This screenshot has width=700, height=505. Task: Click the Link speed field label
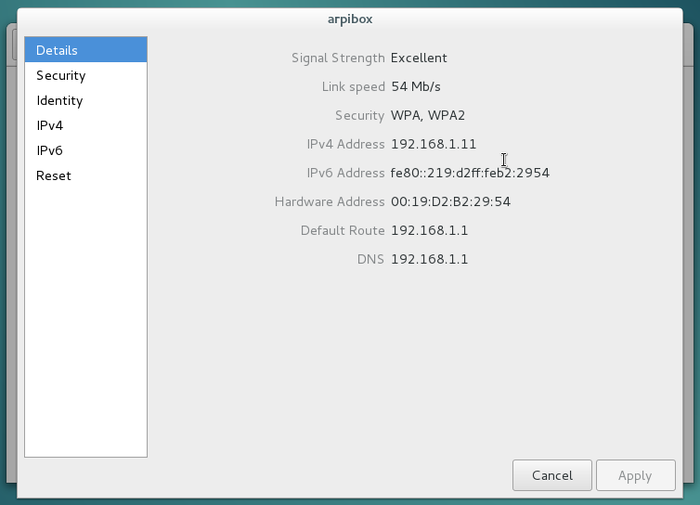tap(353, 87)
